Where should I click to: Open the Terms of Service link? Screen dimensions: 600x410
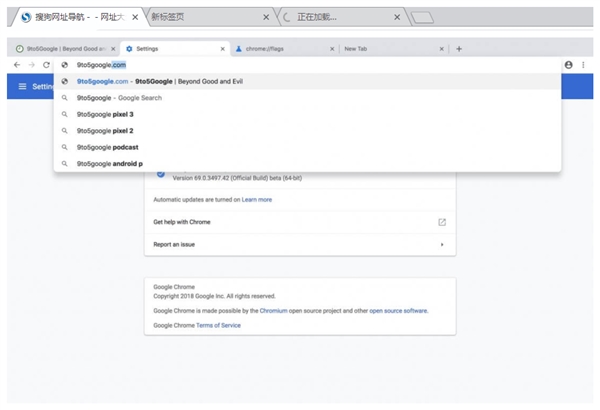(x=219, y=326)
